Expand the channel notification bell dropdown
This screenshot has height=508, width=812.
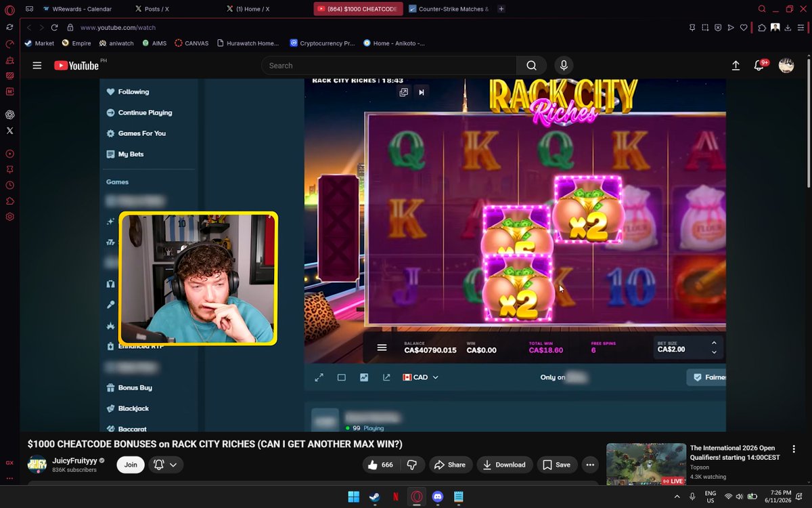[165, 465]
